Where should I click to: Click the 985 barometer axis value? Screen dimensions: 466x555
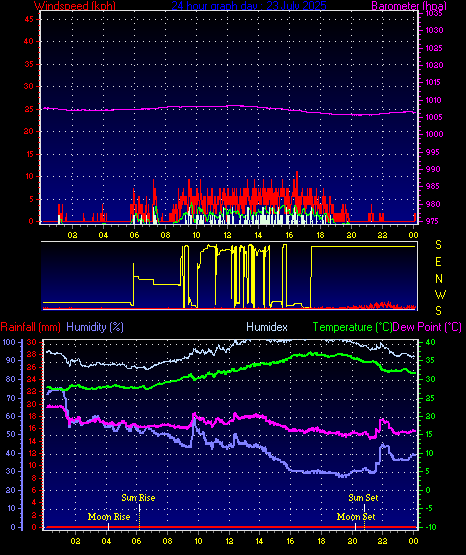click(433, 186)
